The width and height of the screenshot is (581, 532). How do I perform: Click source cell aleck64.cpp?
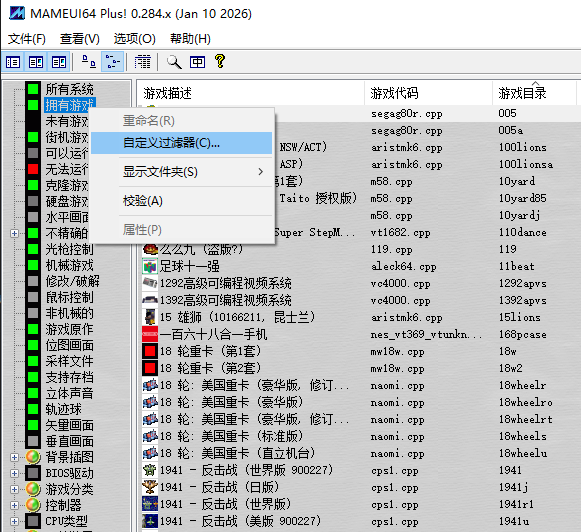click(404, 266)
